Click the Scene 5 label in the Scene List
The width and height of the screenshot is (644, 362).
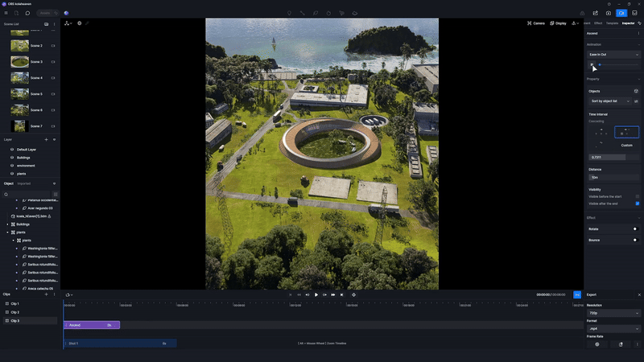36,94
